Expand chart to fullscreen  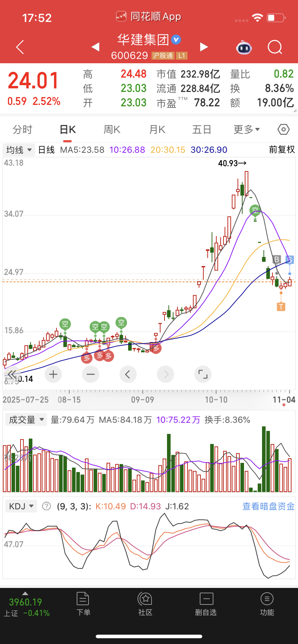coord(203,374)
